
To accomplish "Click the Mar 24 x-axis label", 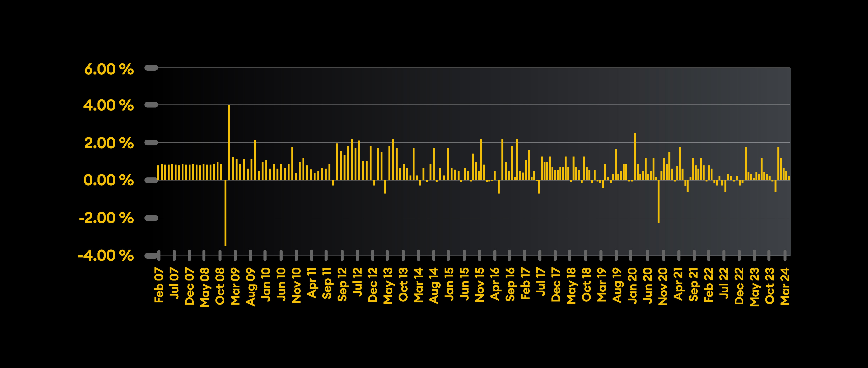I will 785,286.
